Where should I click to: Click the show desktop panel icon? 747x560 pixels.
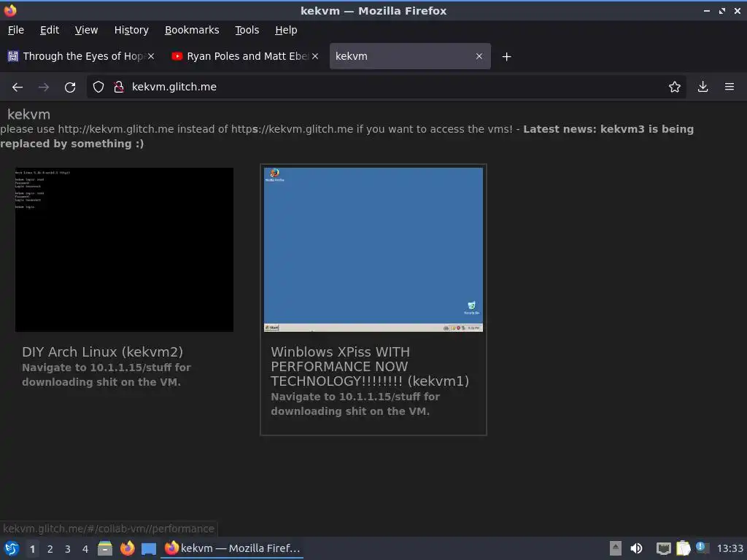click(149, 549)
